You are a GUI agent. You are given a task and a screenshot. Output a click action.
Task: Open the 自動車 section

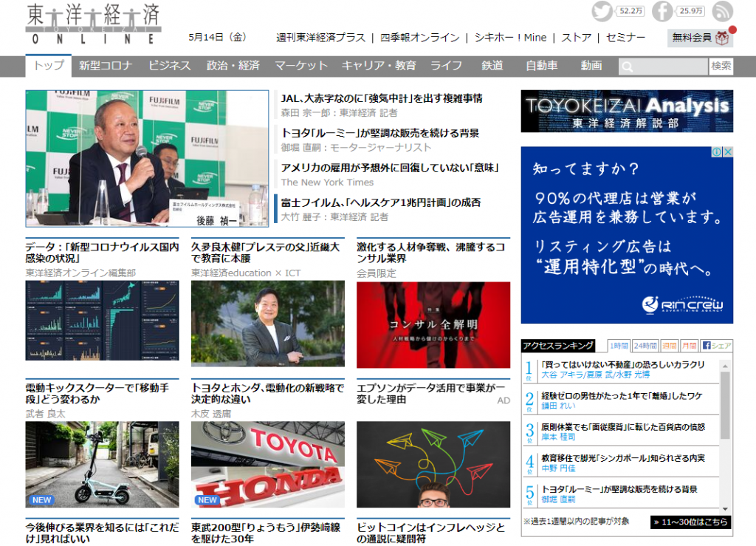pos(542,66)
